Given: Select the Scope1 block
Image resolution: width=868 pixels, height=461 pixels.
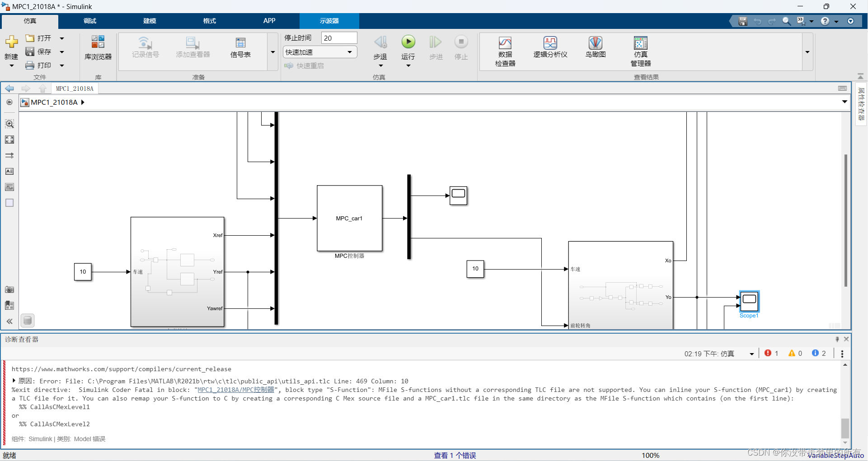Looking at the screenshot, I should point(749,301).
